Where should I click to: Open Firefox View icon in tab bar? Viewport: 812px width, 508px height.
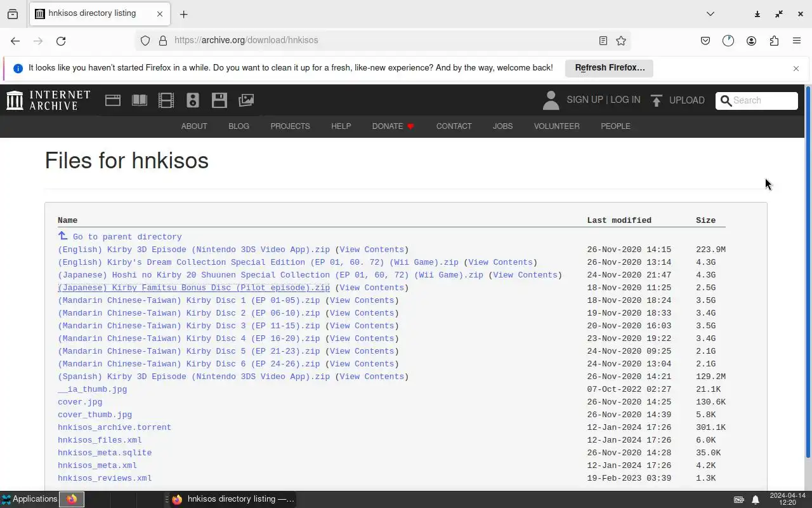tap(13, 14)
